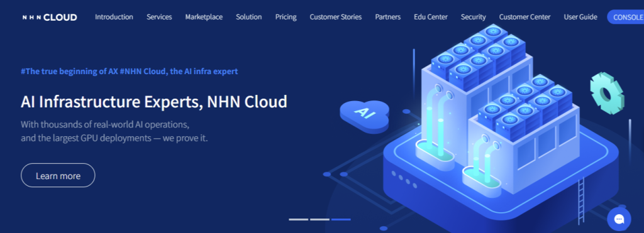This screenshot has height=233, width=644.
Task: Click the line "and the largest GPU deployments — we prove it."
Action: pyautogui.click(x=114, y=138)
